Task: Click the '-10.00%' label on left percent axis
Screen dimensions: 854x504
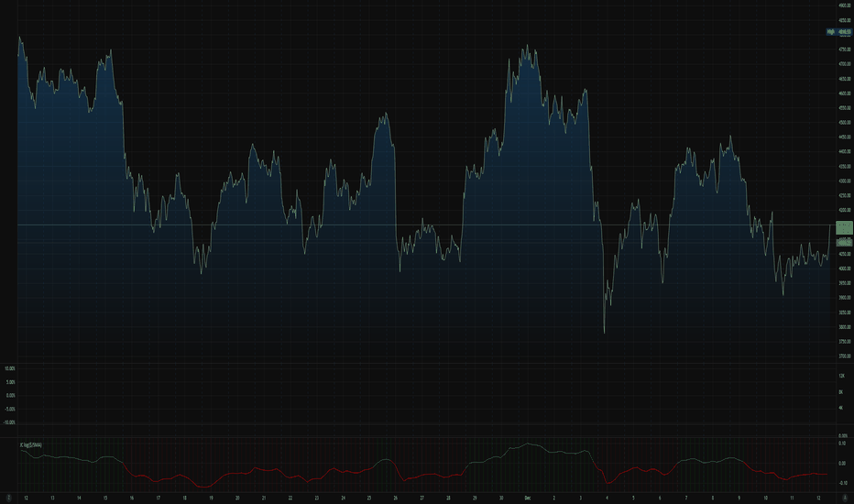Action: [x=9, y=422]
